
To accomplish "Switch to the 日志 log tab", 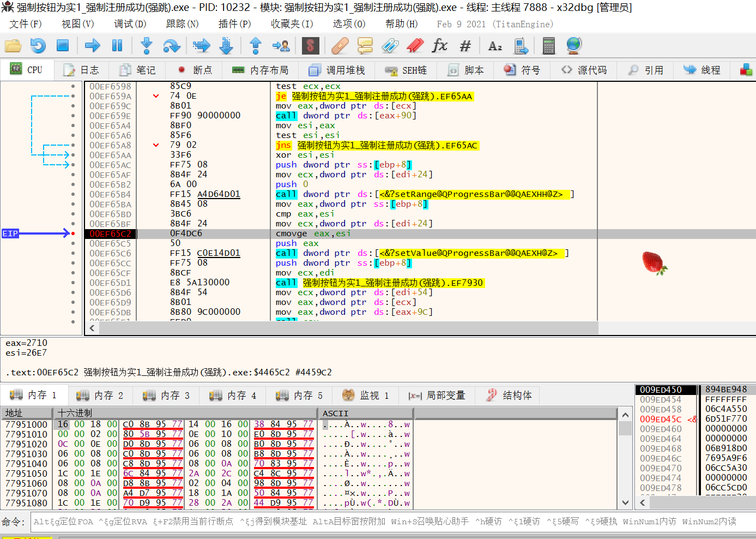I will point(81,70).
